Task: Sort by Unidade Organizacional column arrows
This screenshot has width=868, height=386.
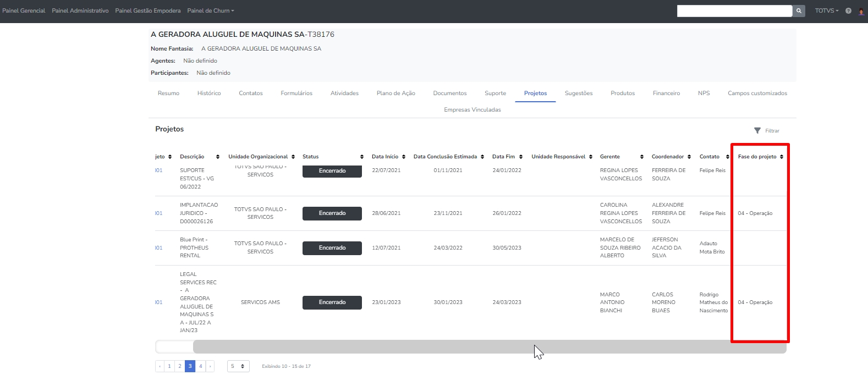Action: coord(293,157)
